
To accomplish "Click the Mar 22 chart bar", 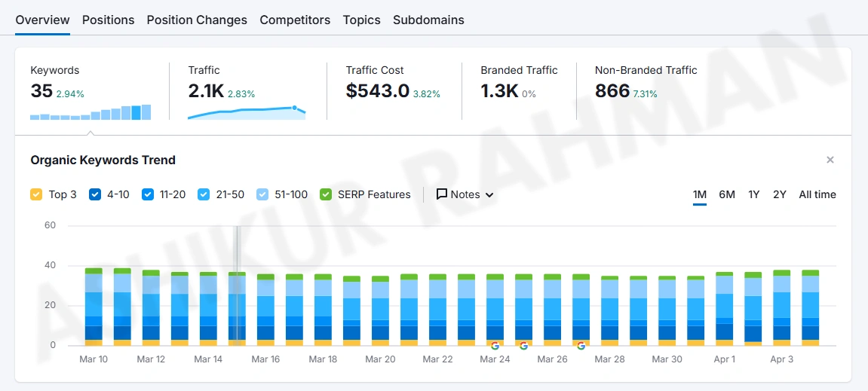I will click(438, 310).
